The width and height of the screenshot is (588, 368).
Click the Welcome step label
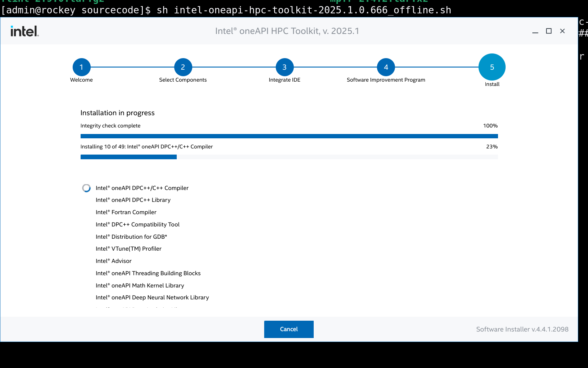click(x=81, y=80)
